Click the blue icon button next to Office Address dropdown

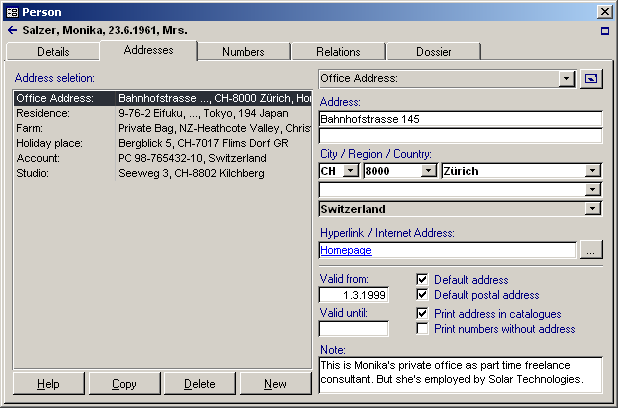(x=591, y=78)
